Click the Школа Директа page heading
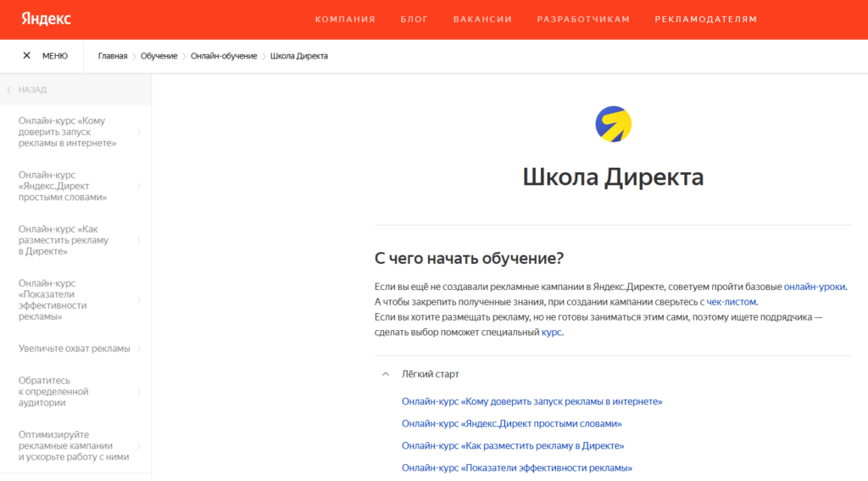The height and width of the screenshot is (481, 868). (613, 177)
